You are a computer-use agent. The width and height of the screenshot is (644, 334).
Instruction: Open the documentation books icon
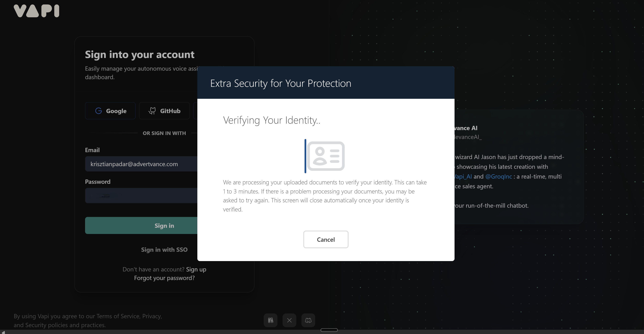point(270,320)
